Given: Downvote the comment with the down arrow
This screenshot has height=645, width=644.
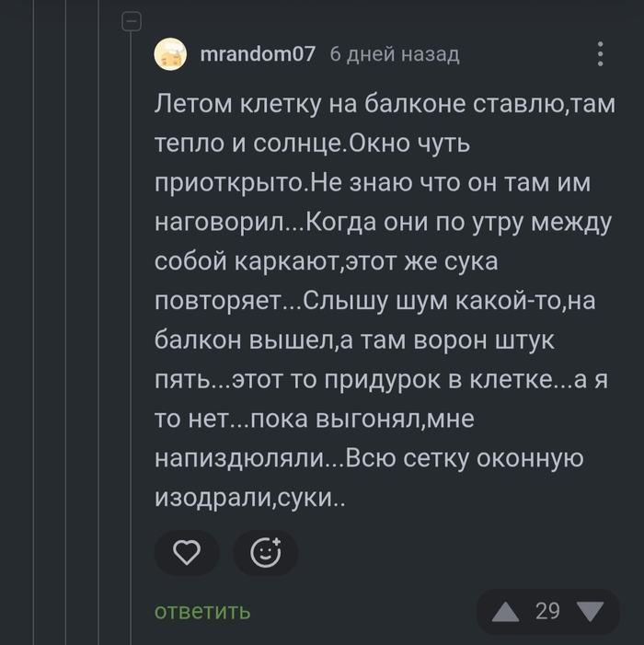Looking at the screenshot, I should [x=590, y=611].
